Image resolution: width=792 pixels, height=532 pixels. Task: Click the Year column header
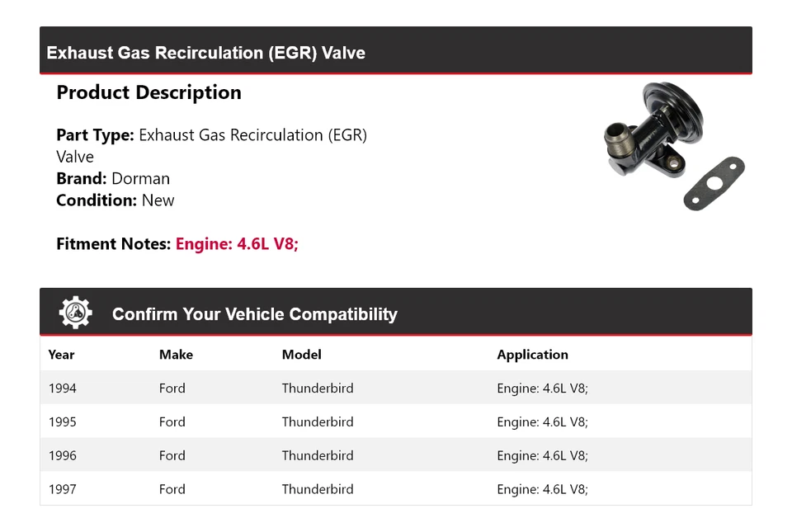coord(61,355)
